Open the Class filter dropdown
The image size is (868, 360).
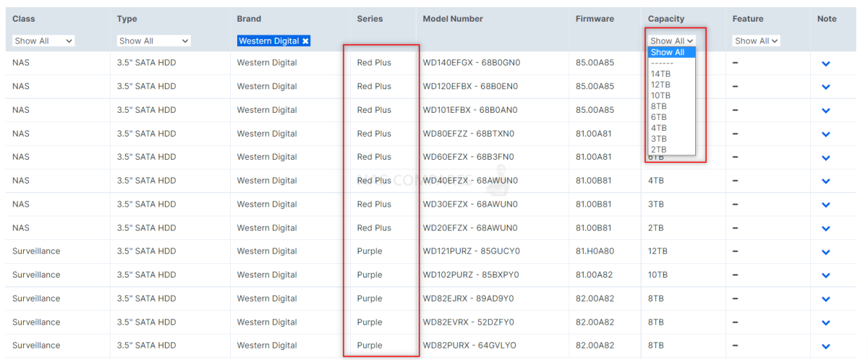(43, 41)
